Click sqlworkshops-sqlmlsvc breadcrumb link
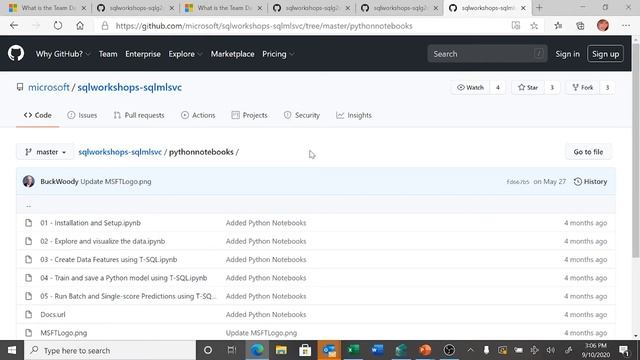This screenshot has width=640, height=360. pos(120,152)
